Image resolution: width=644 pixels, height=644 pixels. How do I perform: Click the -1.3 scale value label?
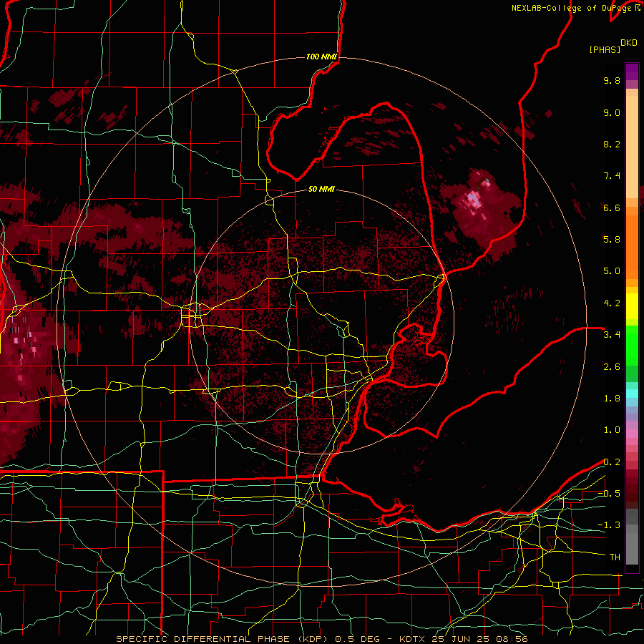tap(609, 525)
